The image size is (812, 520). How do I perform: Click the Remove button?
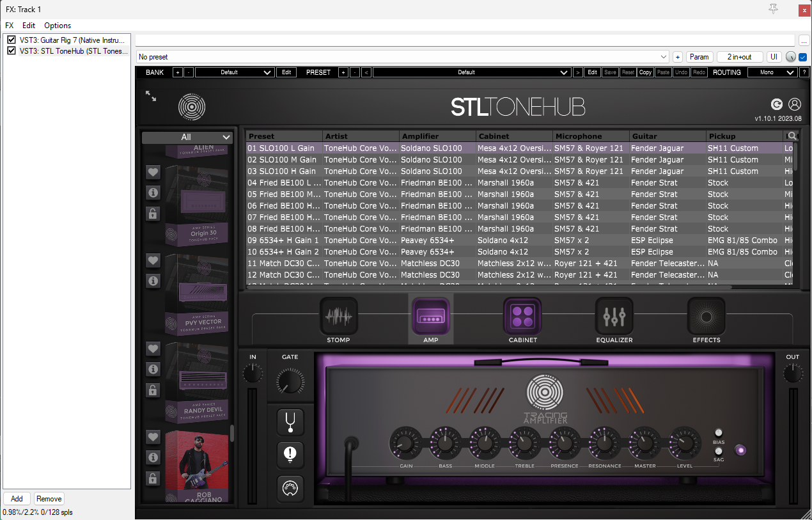coord(49,499)
